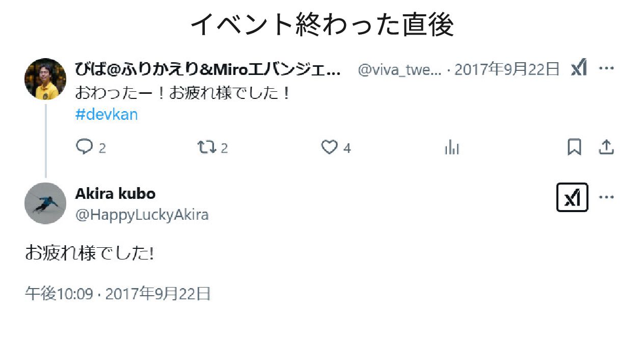Open the びば profile avatar
This screenshot has height=362, width=644.
tap(45, 79)
